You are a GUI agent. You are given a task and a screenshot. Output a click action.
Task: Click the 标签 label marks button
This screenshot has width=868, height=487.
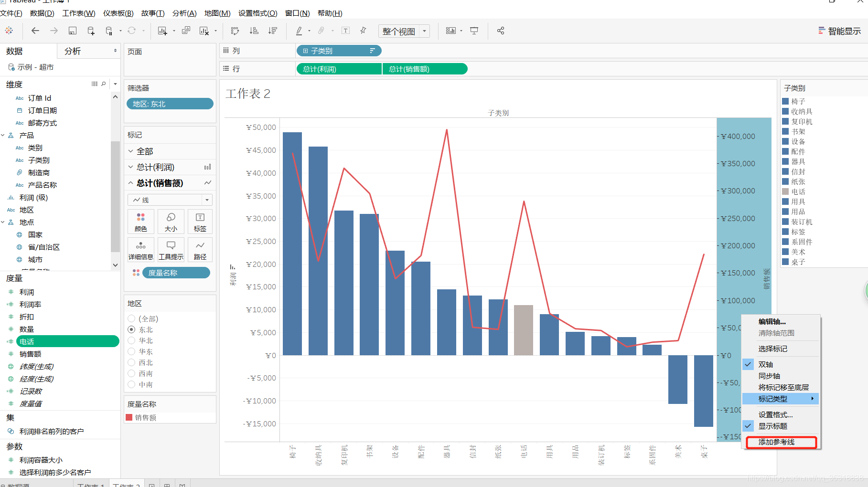tap(200, 222)
